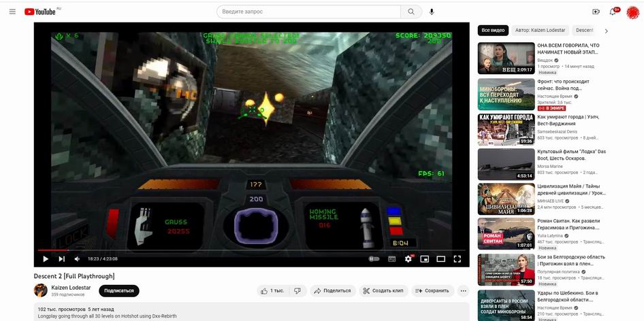This screenshot has width=644, height=321.
Task: Open Бои за Белгородскую область thumbnail
Action: tap(506, 270)
